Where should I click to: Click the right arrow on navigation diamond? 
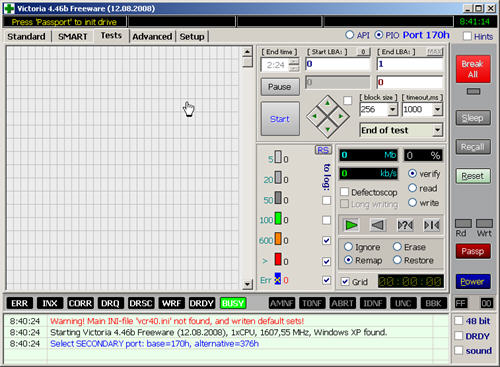341,116
